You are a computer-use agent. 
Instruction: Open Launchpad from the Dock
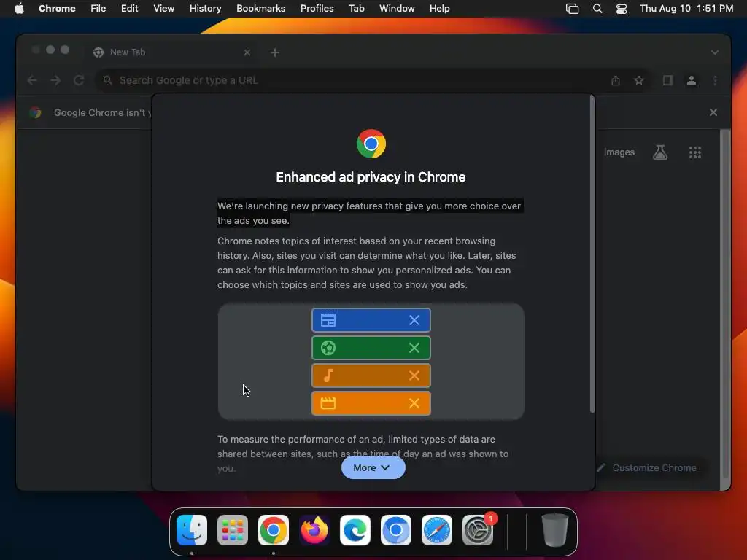(233, 530)
